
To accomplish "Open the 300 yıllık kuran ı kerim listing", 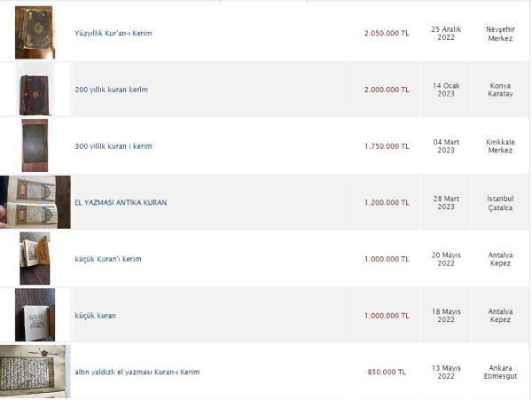I will point(113,146).
